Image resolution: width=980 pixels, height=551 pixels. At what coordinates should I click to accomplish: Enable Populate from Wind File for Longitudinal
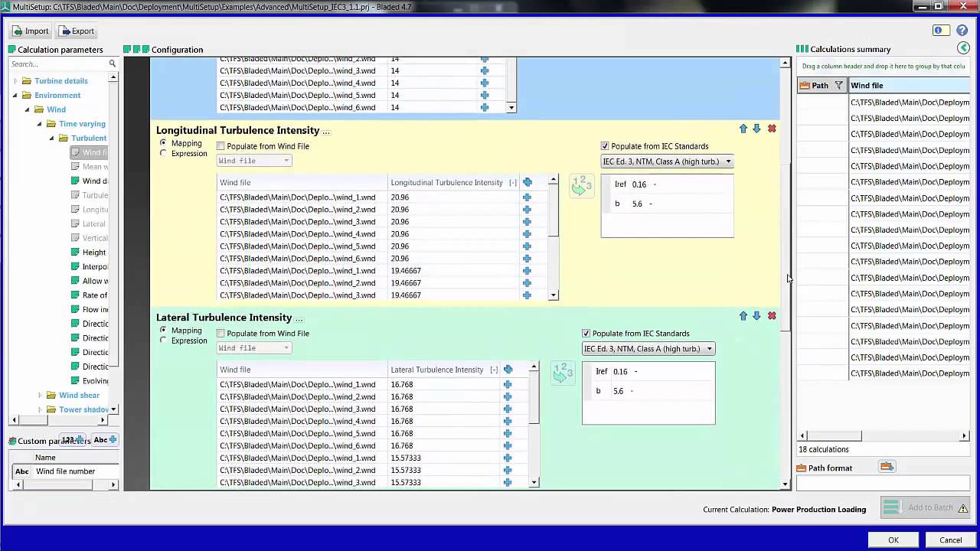click(x=220, y=146)
